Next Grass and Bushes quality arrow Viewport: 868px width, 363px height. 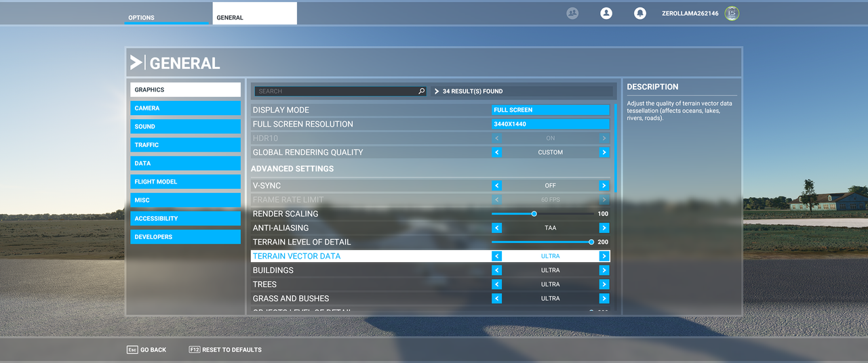(x=604, y=299)
